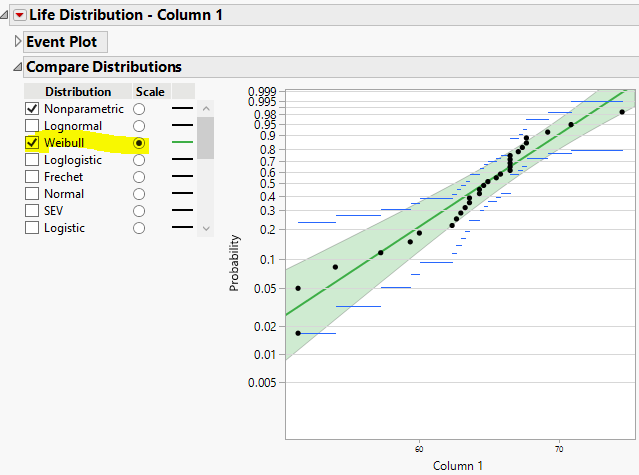Click the Lognormal label in the list
Image resolution: width=639 pixels, height=475 pixels.
[73, 126]
